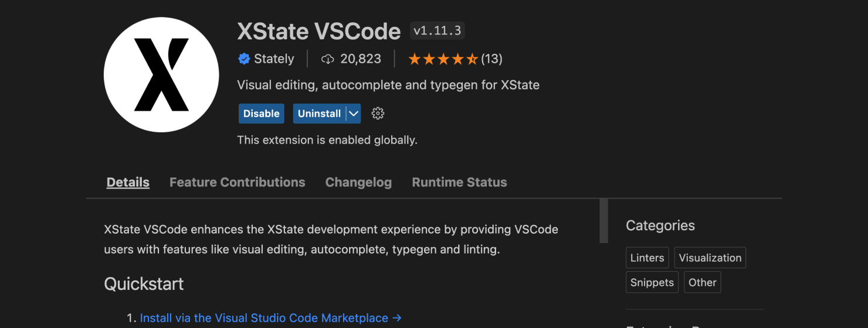Click the XState extension logo icon
The width and height of the screenshot is (868, 328).
click(161, 74)
